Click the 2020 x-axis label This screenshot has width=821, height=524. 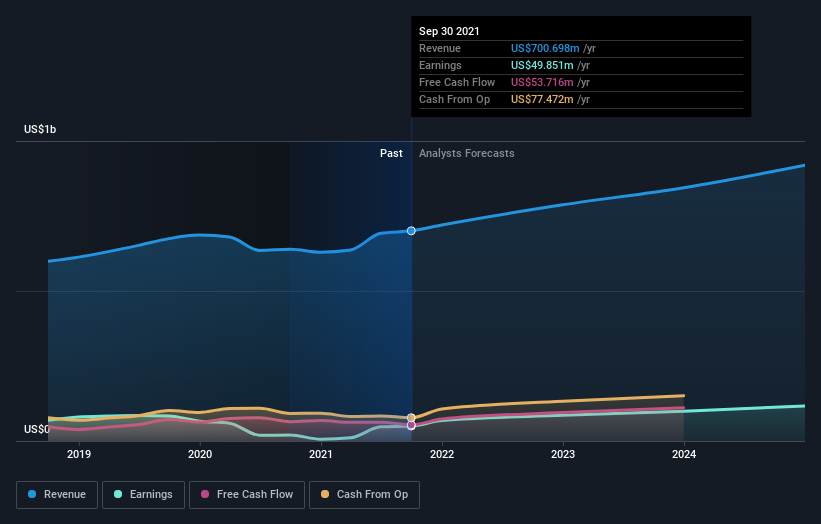(200, 454)
